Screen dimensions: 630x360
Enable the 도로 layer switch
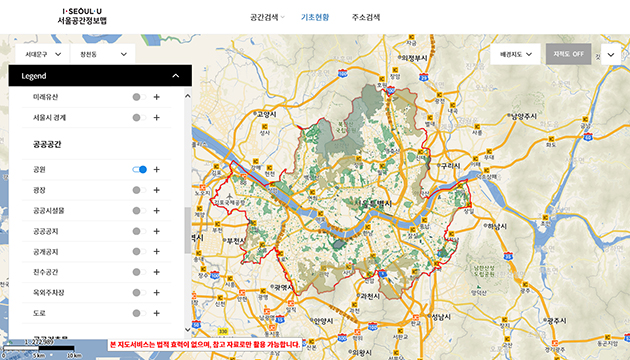point(139,313)
